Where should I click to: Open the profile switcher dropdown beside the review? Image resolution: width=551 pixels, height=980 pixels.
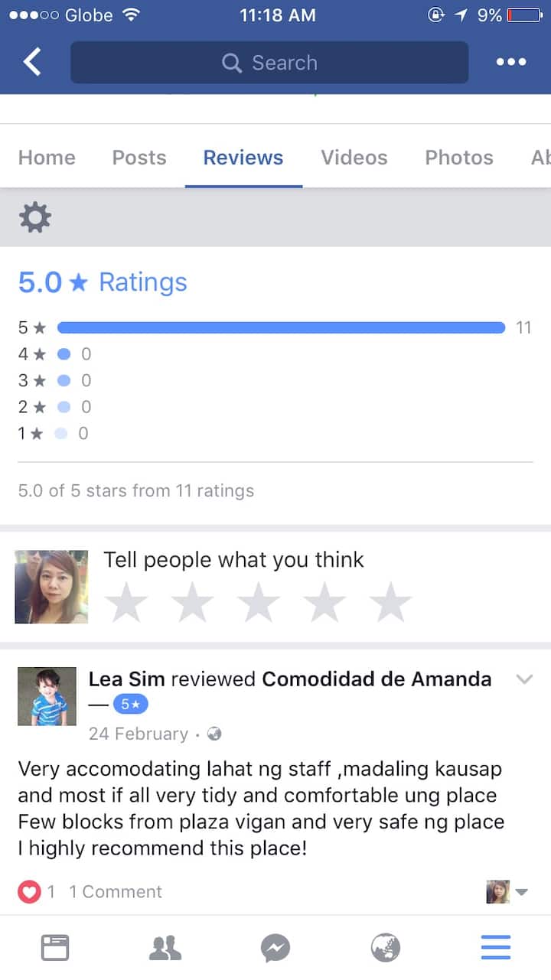click(x=508, y=891)
